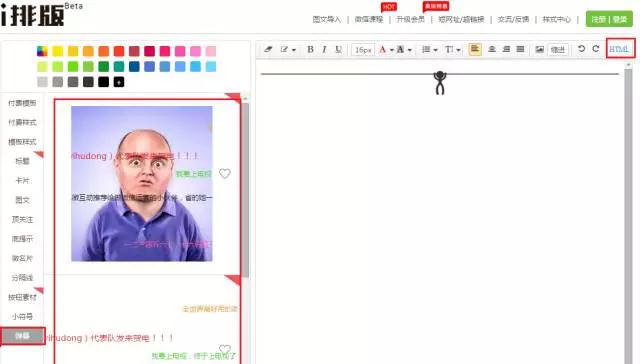Expand the line spacing dropdown
The width and height of the screenshot is (640, 364).
pyautogui.click(x=429, y=49)
